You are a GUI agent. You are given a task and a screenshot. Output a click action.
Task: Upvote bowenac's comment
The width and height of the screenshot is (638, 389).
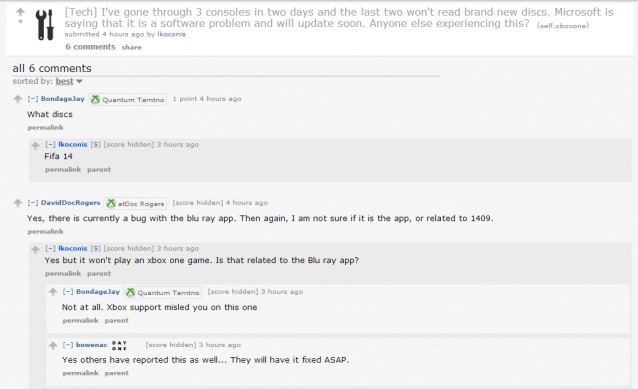click(x=53, y=346)
